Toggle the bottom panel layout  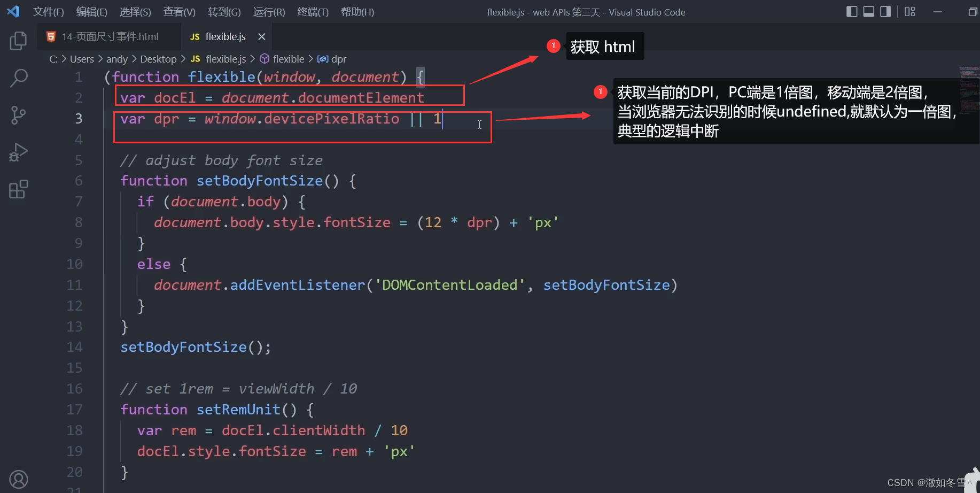pos(869,12)
